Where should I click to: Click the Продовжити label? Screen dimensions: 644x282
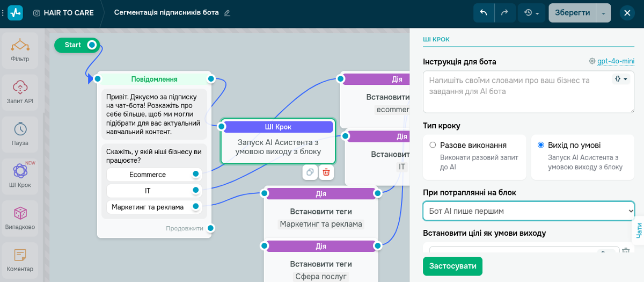185,228
